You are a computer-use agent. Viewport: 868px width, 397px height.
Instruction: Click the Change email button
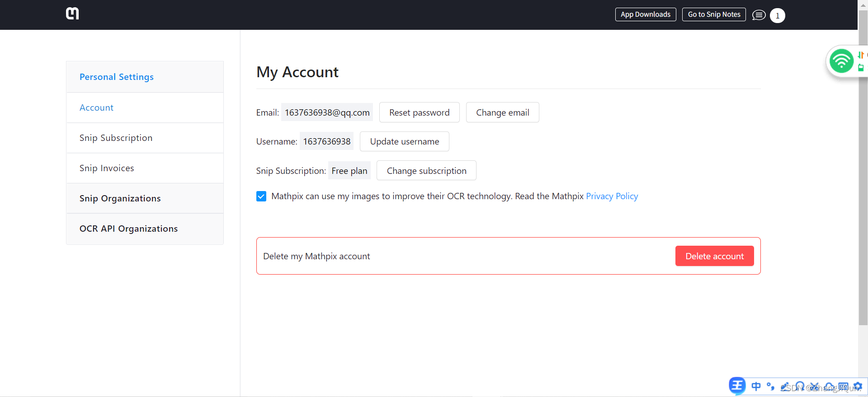pos(503,112)
